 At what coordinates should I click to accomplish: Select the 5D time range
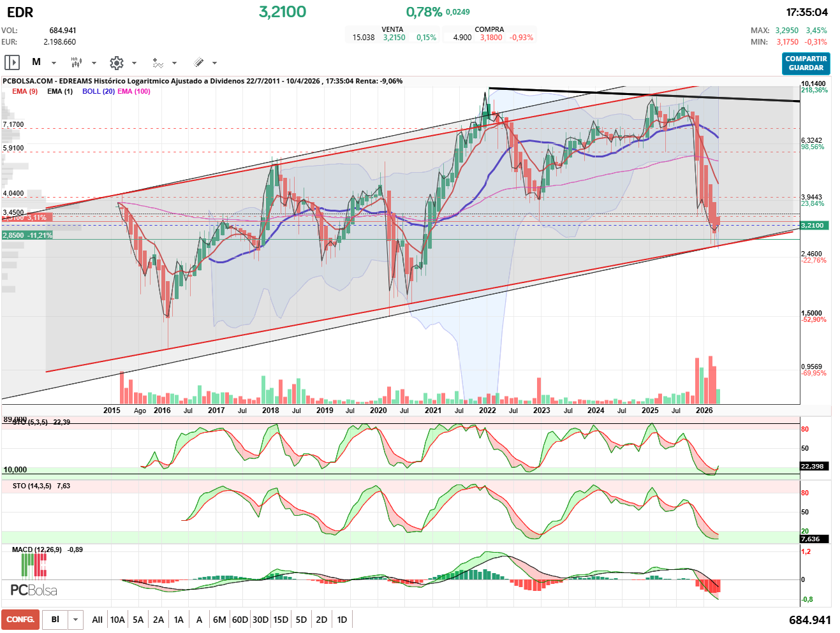point(301,620)
